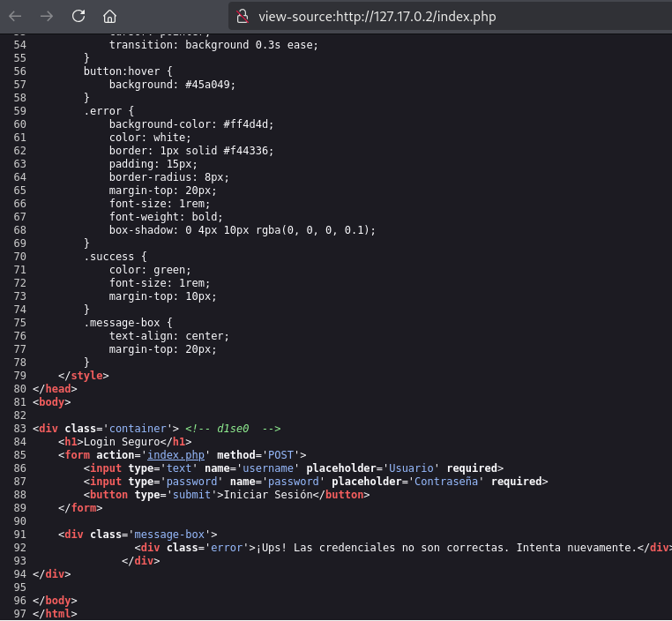Click the closing </body> tag
The width and height of the screenshot is (672, 621).
point(55,601)
